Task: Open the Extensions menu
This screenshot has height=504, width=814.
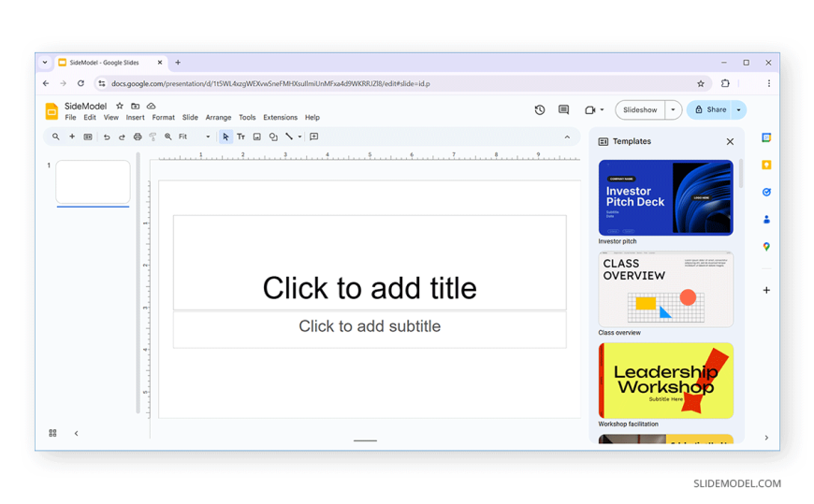Action: (280, 118)
